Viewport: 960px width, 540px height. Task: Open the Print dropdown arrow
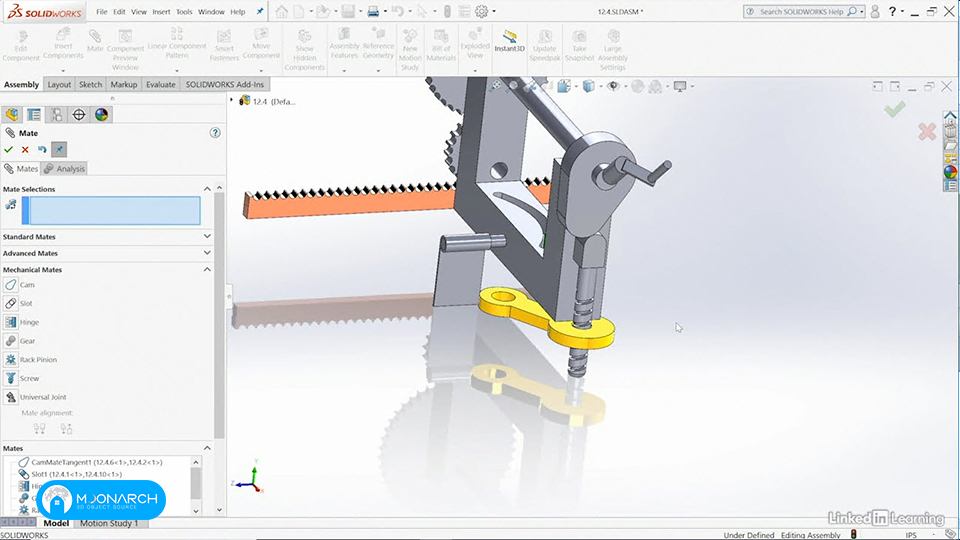pyautogui.click(x=385, y=12)
